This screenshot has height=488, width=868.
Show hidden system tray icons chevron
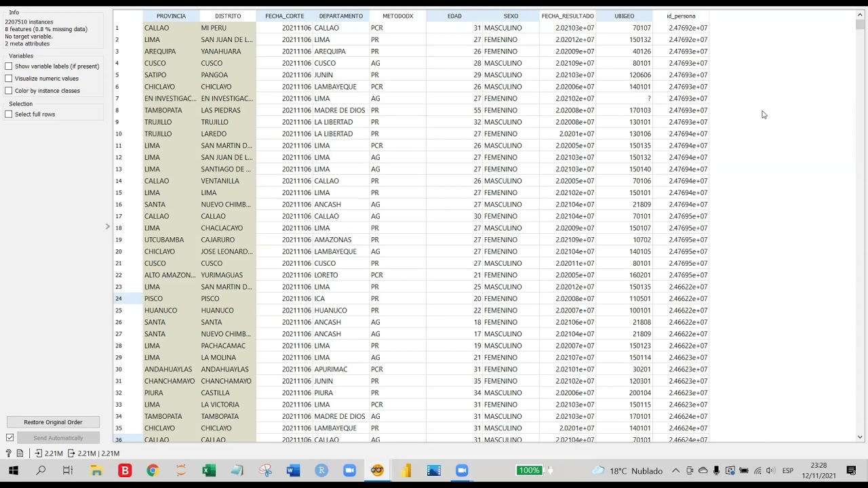tap(675, 470)
